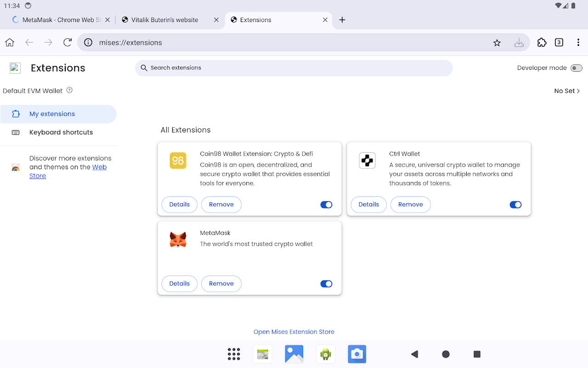The height and width of the screenshot is (368, 588).
Task: Open the browser three-dot overflow menu
Action: tap(578, 42)
